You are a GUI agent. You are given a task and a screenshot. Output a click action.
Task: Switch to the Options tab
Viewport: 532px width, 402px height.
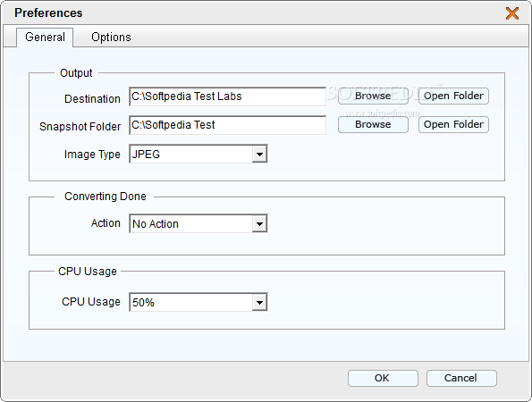pyautogui.click(x=111, y=37)
